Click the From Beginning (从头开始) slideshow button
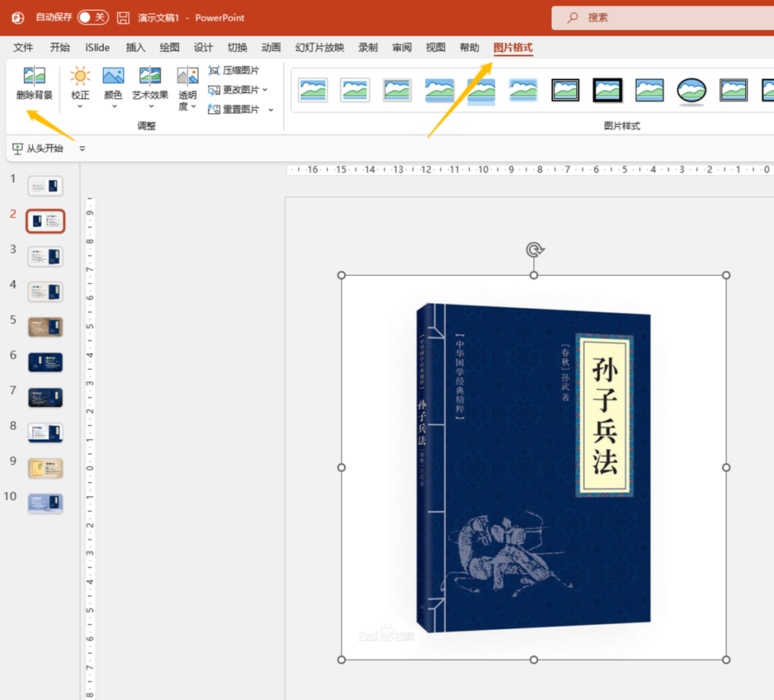The height and width of the screenshot is (700, 774). [38, 148]
